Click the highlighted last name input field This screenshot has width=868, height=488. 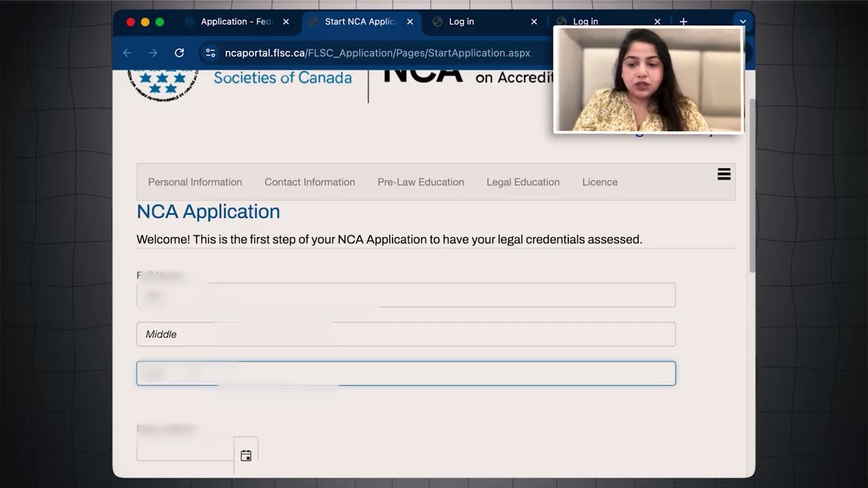(x=406, y=373)
